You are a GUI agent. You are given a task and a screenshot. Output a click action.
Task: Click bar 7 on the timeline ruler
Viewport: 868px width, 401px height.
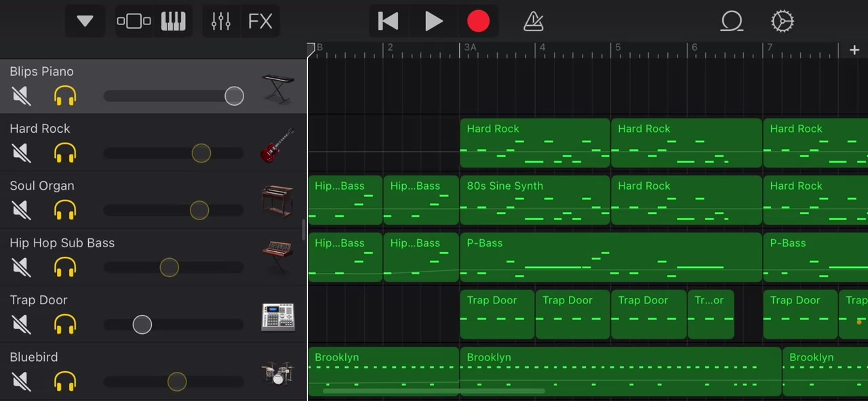coord(770,49)
